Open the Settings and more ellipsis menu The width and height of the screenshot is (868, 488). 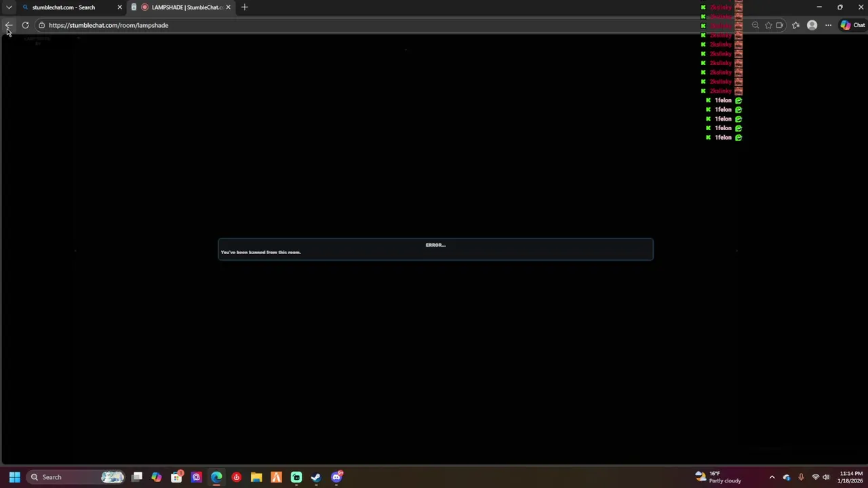(828, 25)
